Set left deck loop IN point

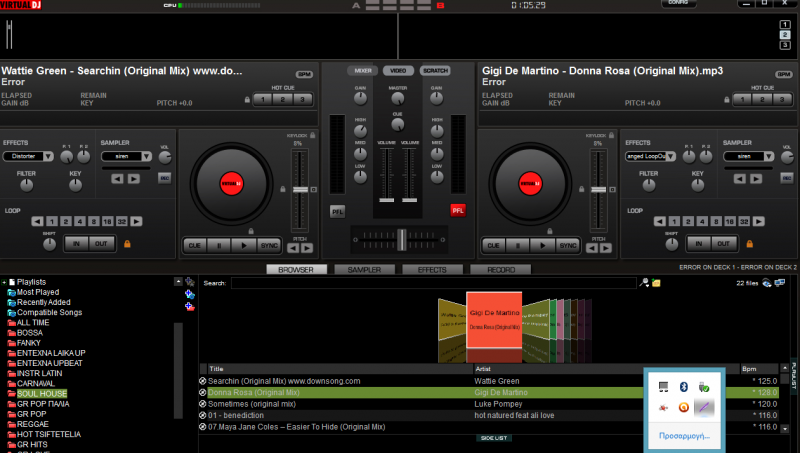[76, 244]
